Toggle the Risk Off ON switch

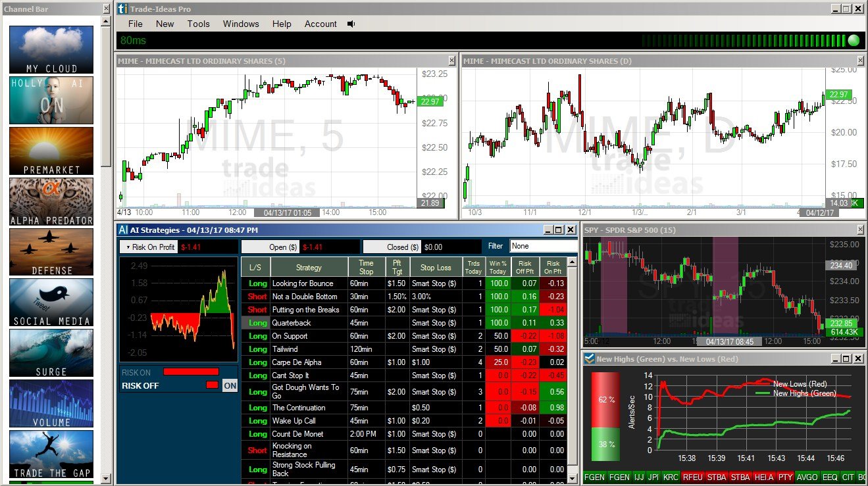(230, 385)
